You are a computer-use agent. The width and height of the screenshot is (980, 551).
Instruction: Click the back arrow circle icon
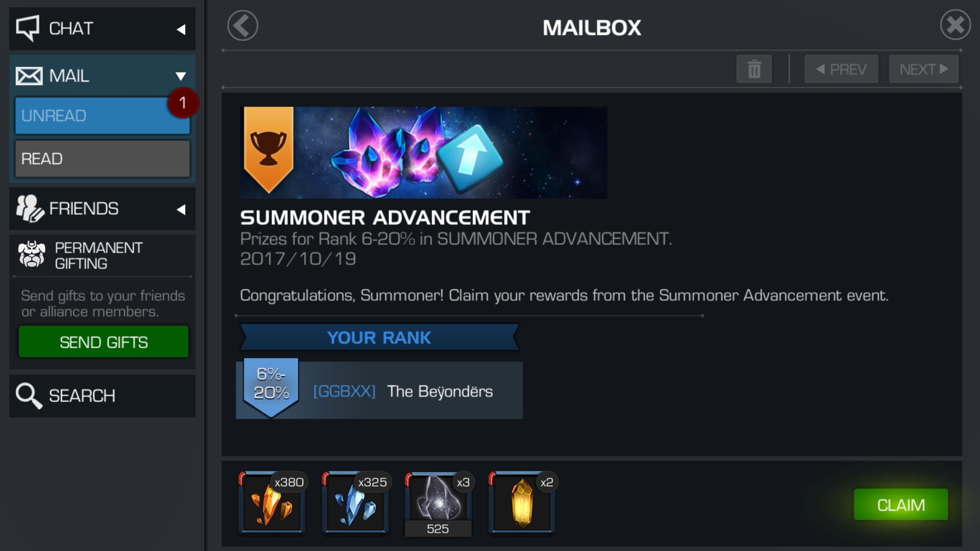(x=243, y=25)
